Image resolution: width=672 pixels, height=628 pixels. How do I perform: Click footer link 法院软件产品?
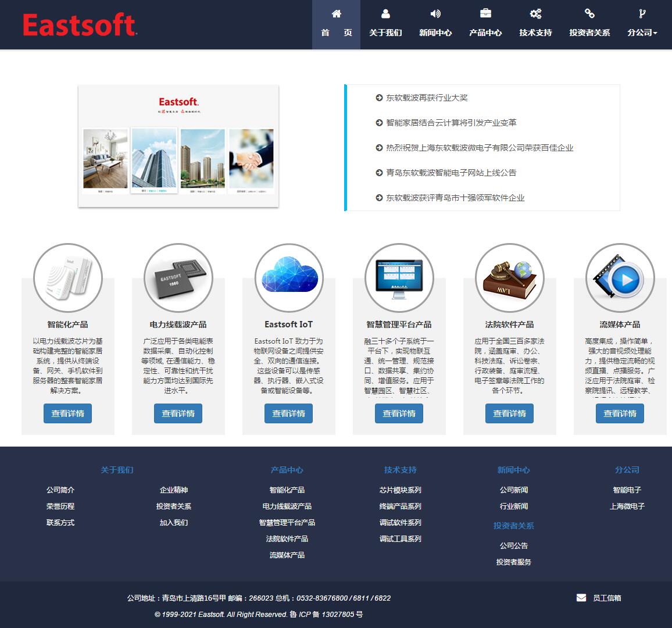click(287, 538)
